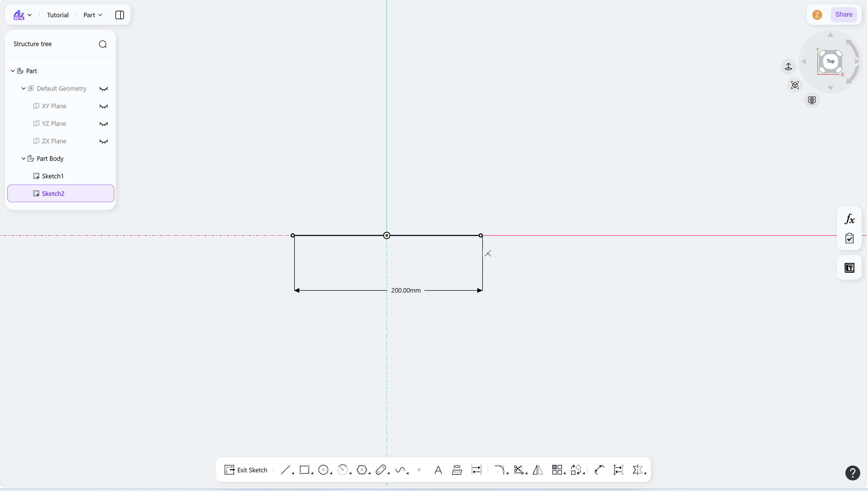
Task: Rotate view with left arrow
Action: coord(804,61)
